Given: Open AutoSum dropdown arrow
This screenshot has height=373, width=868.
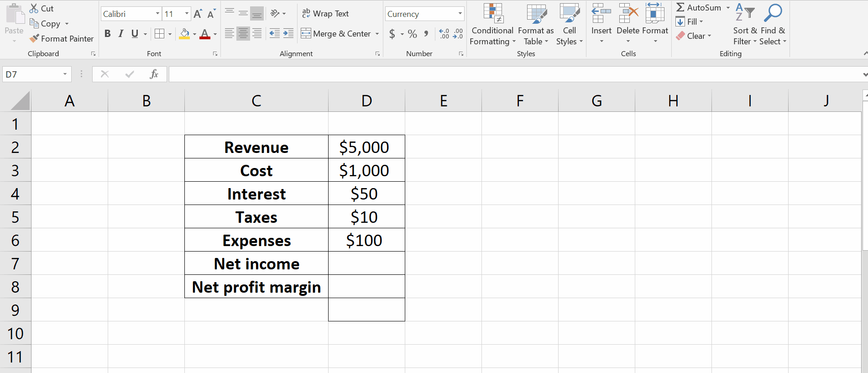Looking at the screenshot, I should (728, 8).
